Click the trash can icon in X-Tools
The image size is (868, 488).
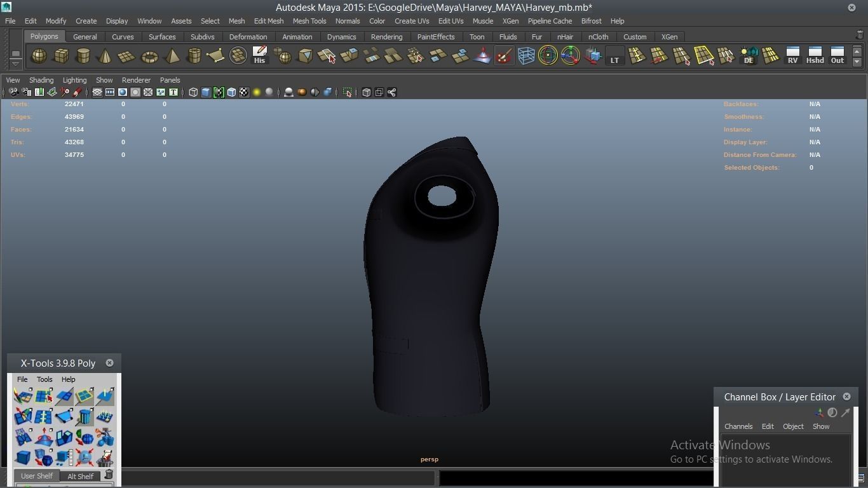[x=109, y=475]
